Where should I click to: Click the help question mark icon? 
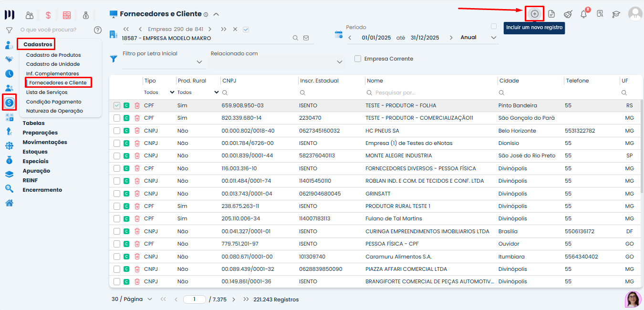tap(98, 30)
